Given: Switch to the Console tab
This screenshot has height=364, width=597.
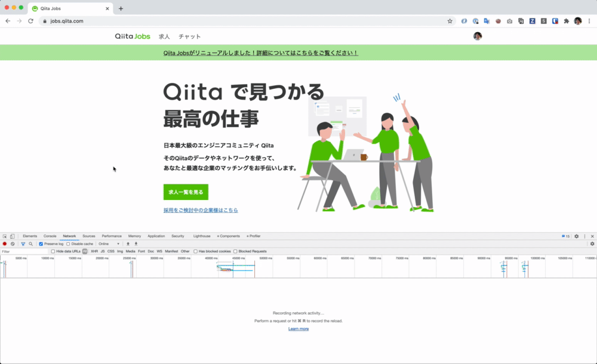Looking at the screenshot, I should click(x=50, y=236).
